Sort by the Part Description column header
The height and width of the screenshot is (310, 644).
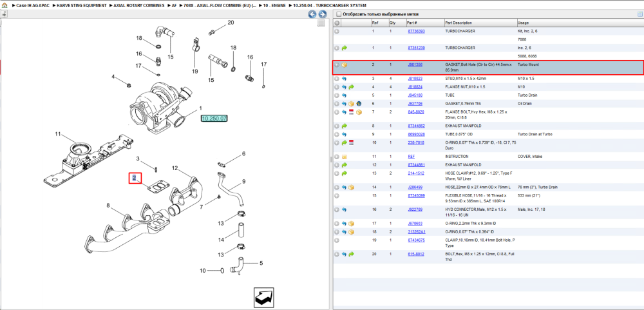(459, 23)
